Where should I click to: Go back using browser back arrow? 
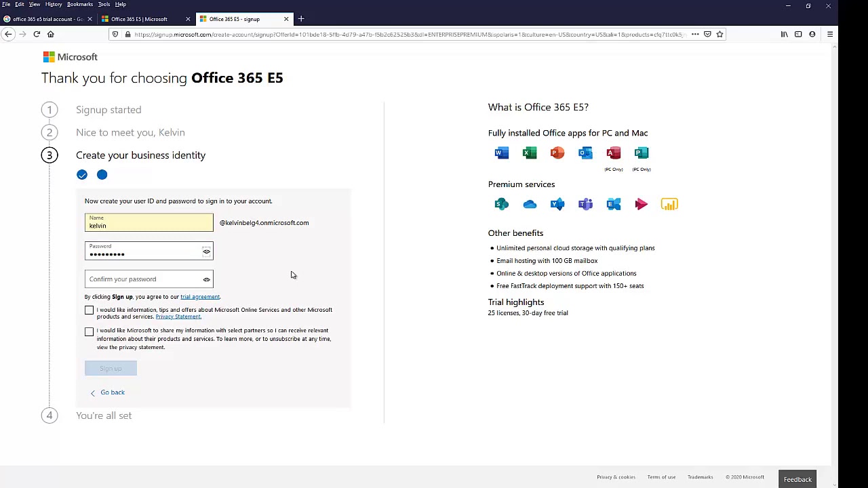pyautogui.click(x=8, y=34)
